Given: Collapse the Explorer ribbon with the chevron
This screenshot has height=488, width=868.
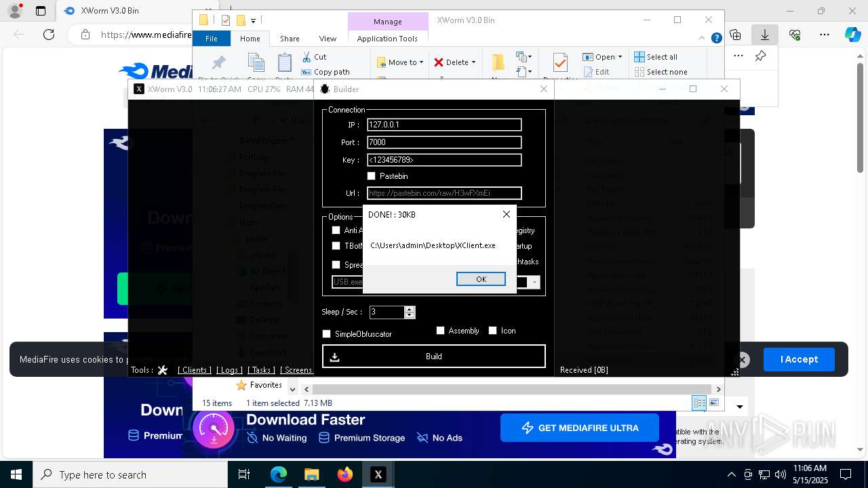Looking at the screenshot, I should [x=703, y=39].
